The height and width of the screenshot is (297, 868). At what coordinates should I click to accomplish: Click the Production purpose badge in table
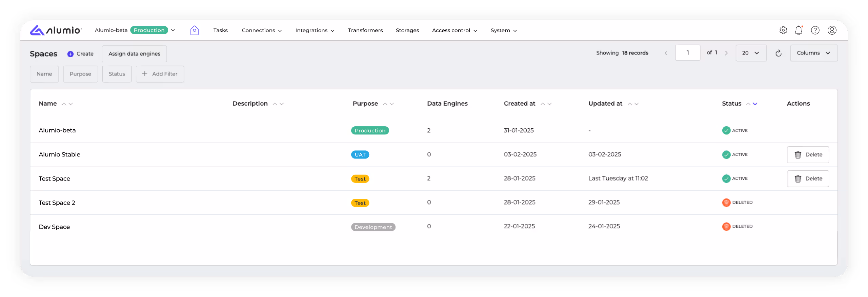pos(370,131)
